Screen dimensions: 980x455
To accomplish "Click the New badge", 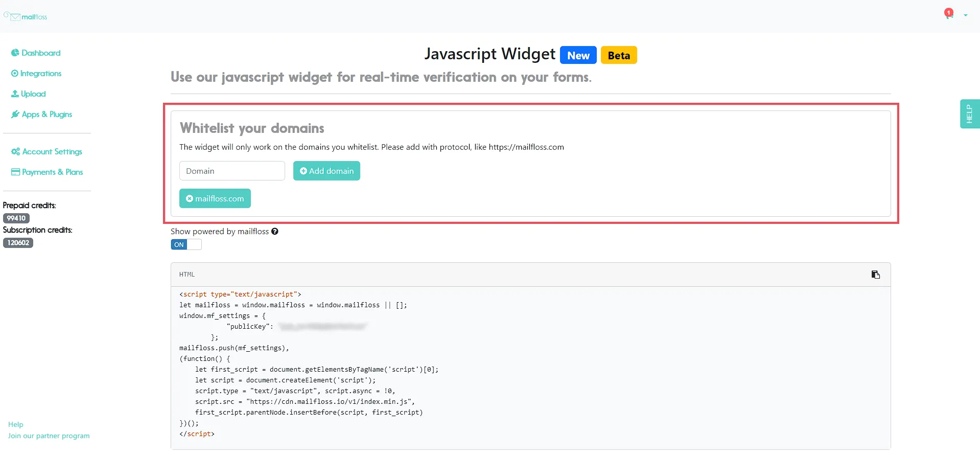I will 578,55.
